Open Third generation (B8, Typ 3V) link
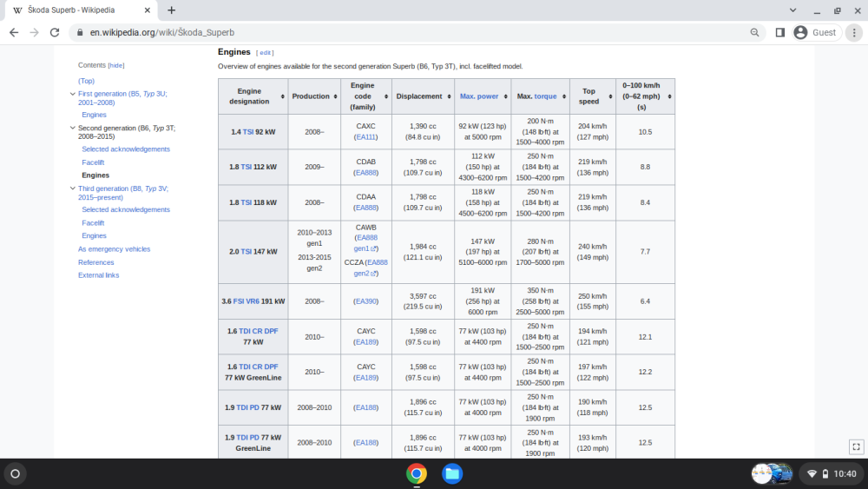The height and width of the screenshot is (489, 868). (x=123, y=193)
